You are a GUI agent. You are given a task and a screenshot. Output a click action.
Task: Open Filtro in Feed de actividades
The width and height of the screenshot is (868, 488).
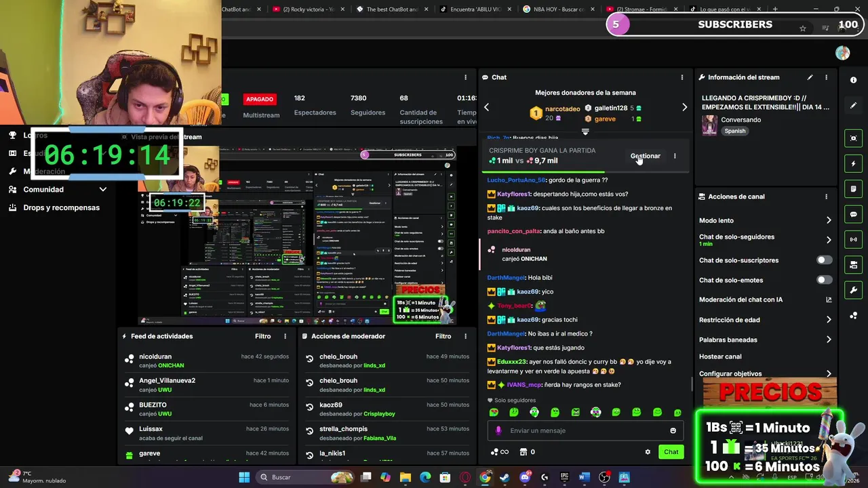pos(262,336)
